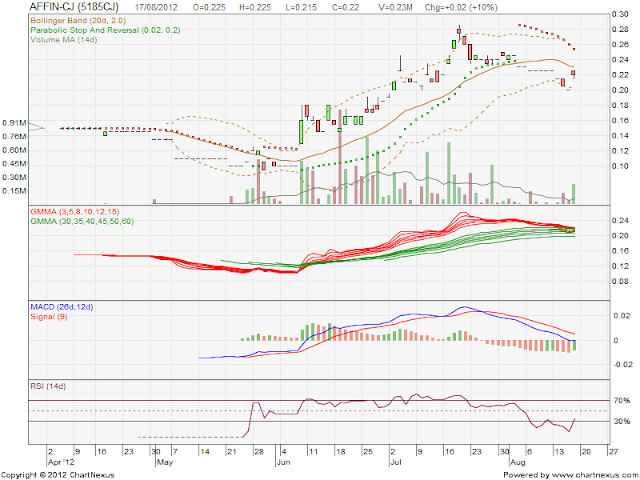
Task: Click the -0.02 MACD axis label
Action: coord(622,364)
